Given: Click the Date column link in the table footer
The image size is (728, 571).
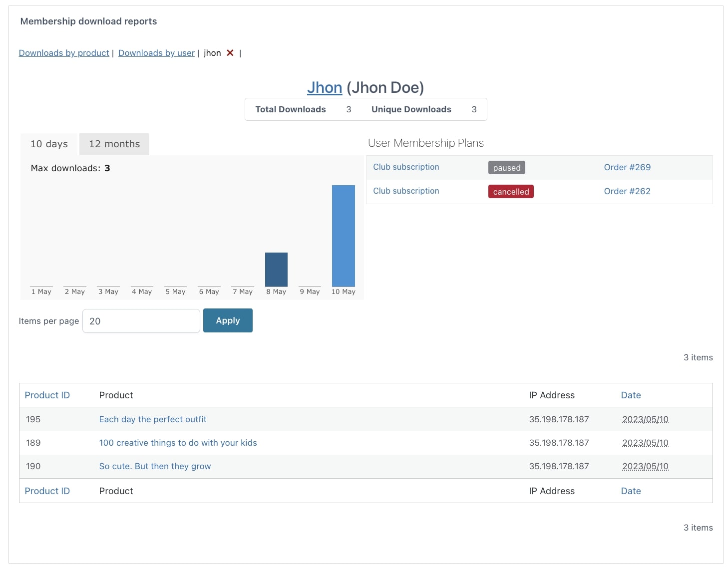Looking at the screenshot, I should pos(631,491).
